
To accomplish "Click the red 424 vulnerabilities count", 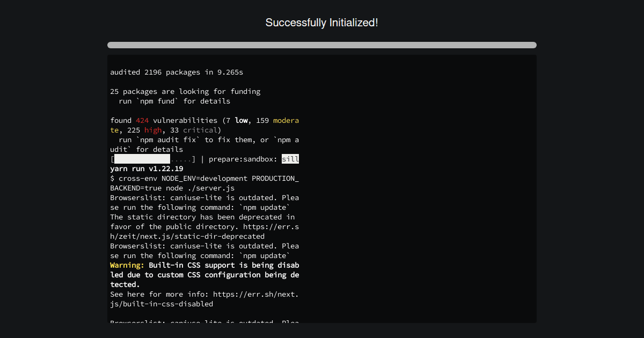I will point(142,120).
